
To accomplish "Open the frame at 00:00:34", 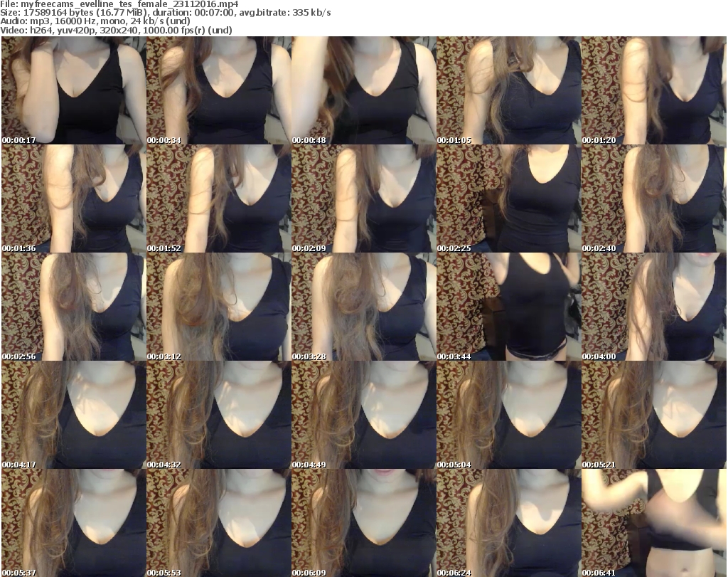I will (219, 90).
